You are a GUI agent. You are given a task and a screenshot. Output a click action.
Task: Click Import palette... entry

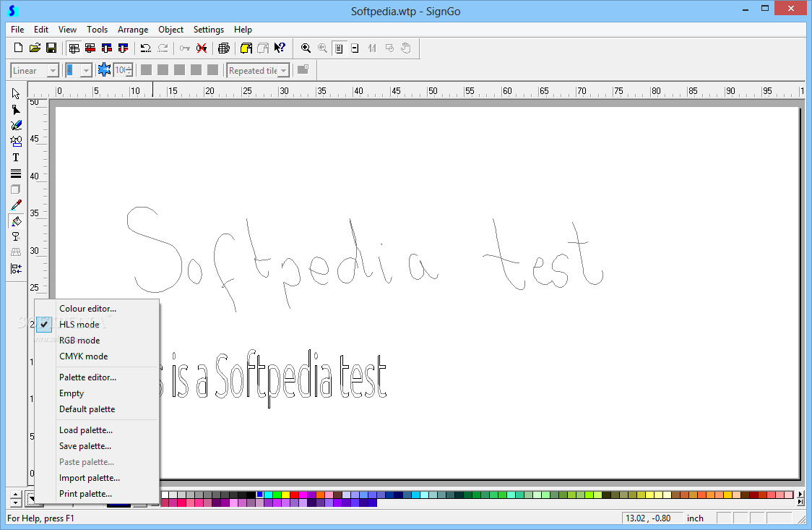(x=89, y=478)
